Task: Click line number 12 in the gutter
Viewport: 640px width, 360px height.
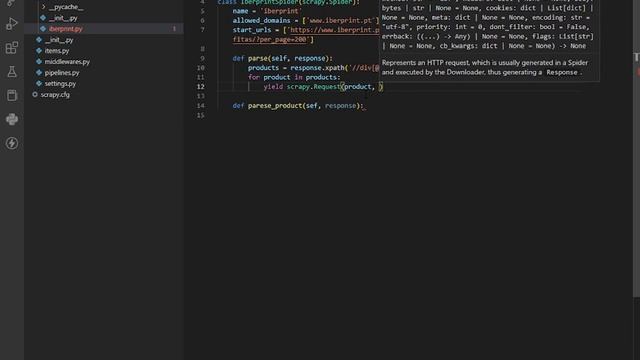Action: tap(200, 87)
